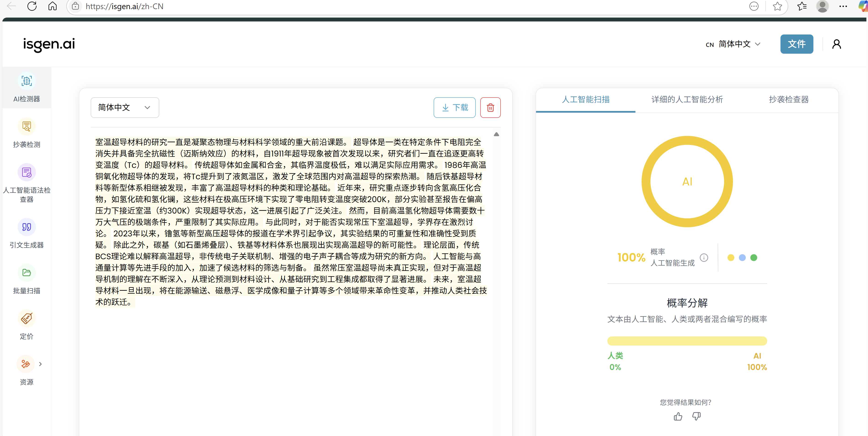Expand the 资源 resources submenu arrow
868x436 pixels.
[x=40, y=364]
